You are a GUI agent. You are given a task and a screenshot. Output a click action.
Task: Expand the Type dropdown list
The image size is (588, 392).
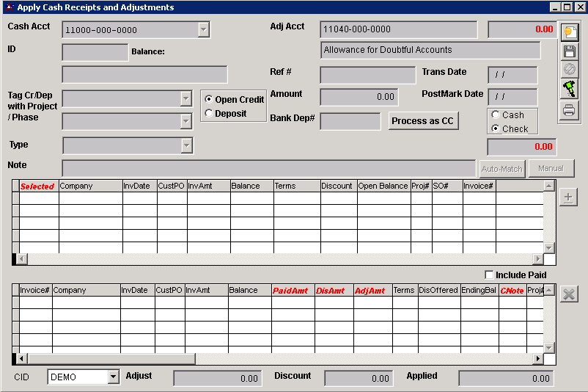click(x=186, y=145)
